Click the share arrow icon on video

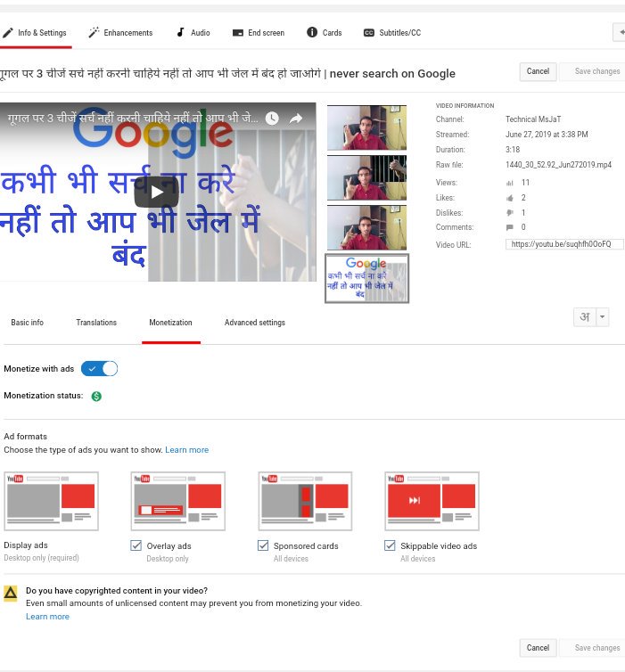pos(296,119)
